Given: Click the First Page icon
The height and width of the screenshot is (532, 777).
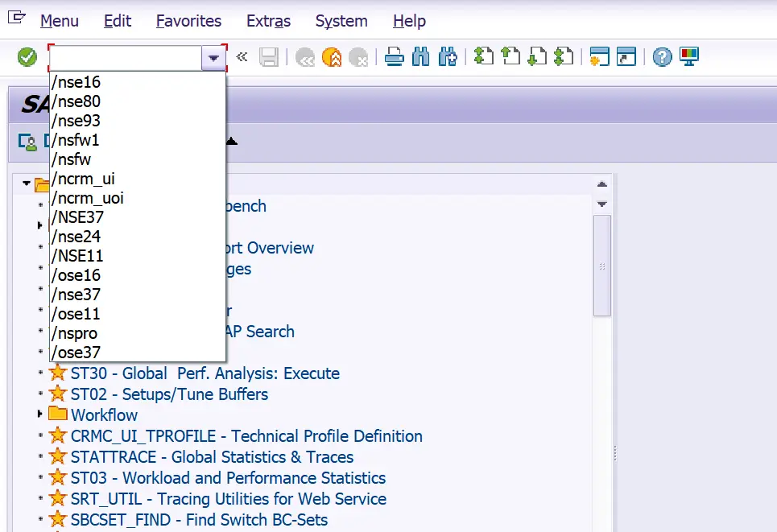Looking at the screenshot, I should [x=484, y=56].
